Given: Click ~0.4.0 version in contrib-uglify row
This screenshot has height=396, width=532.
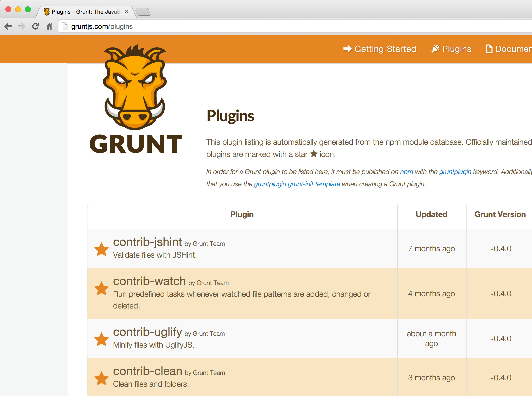Looking at the screenshot, I should tap(500, 339).
